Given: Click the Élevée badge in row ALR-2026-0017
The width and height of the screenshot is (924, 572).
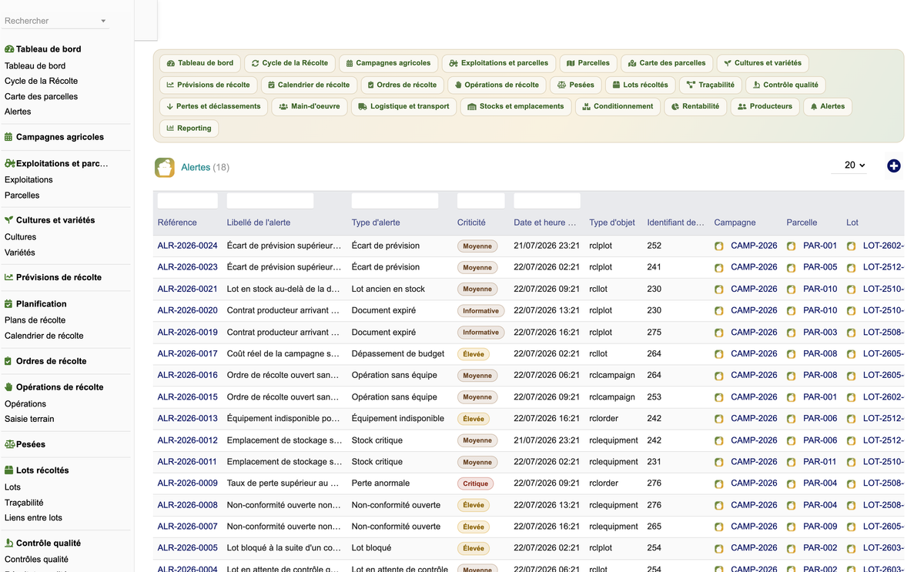Looking at the screenshot, I should (474, 354).
